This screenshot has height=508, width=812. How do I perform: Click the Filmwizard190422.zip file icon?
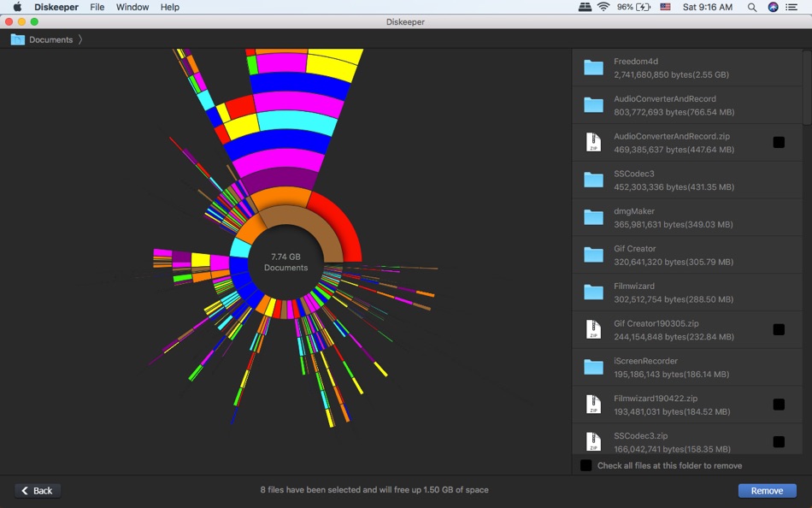(593, 405)
